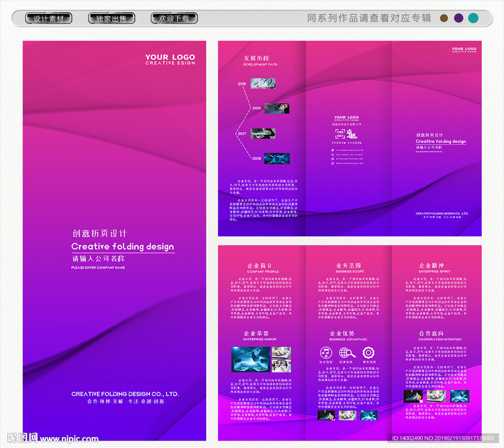Open the large globe image under 企业荣誉

tap(251, 359)
